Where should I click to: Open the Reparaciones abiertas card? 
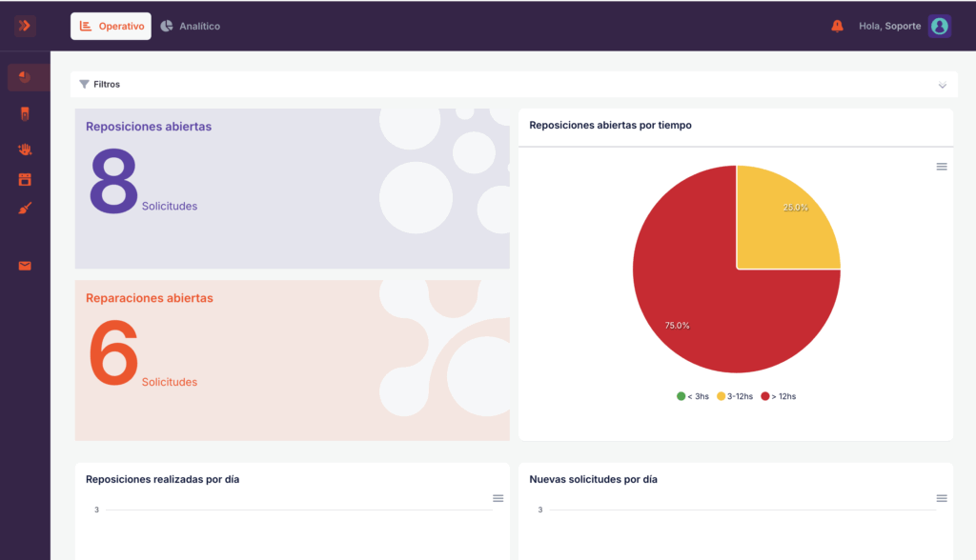click(292, 360)
